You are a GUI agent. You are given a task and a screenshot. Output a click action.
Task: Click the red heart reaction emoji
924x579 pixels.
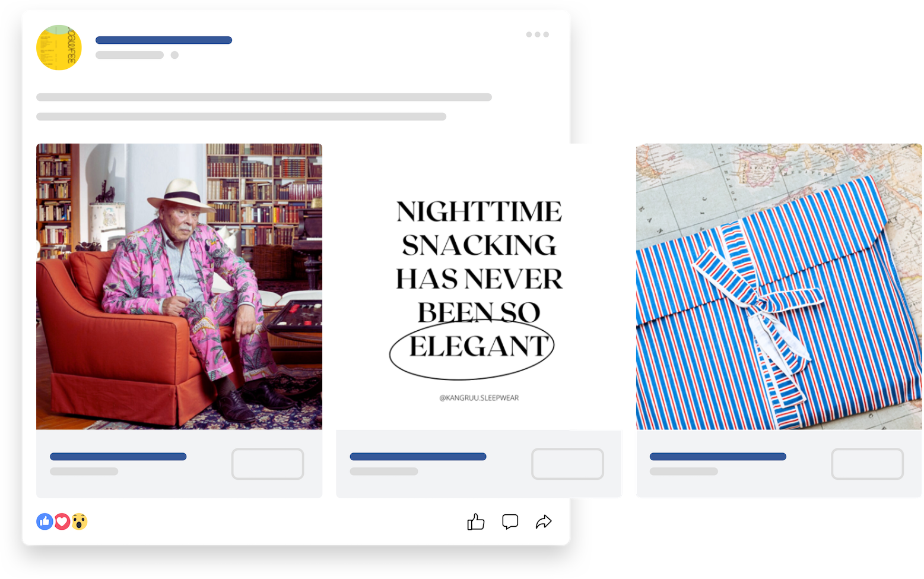click(x=62, y=521)
